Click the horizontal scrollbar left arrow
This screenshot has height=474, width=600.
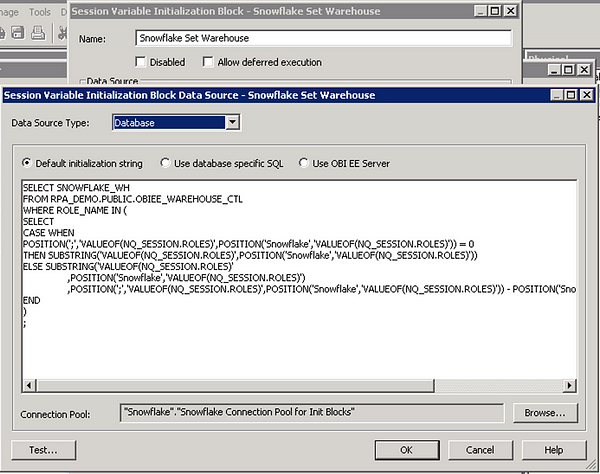pos(29,385)
